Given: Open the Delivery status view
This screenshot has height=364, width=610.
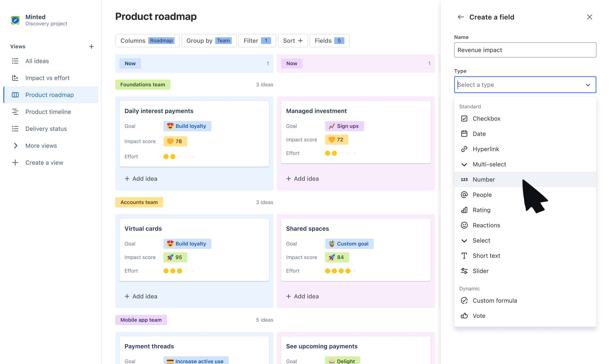Looking at the screenshot, I should (46, 129).
